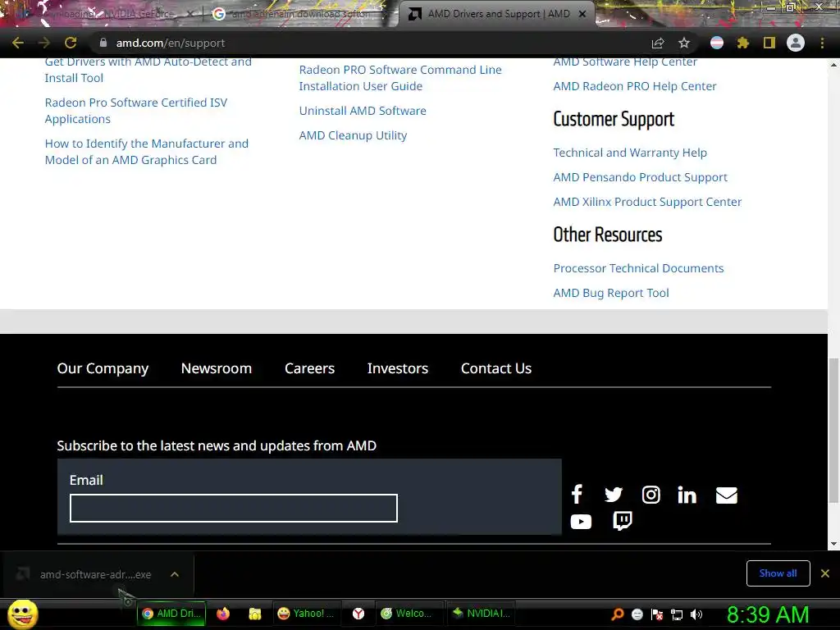Click the scrollbar down arrow
840x630 pixels.
point(833,544)
